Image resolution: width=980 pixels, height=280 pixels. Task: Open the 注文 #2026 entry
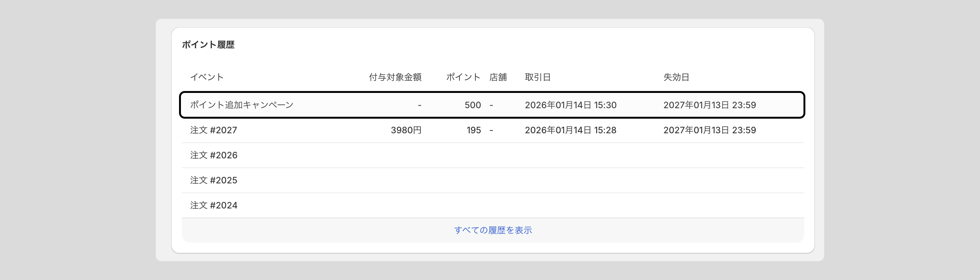tap(213, 155)
